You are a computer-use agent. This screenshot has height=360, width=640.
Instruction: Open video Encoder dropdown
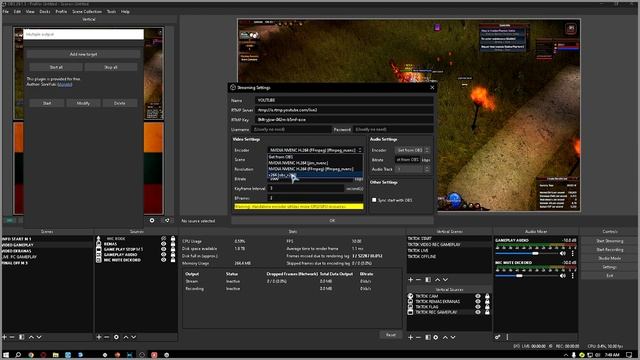[315, 150]
